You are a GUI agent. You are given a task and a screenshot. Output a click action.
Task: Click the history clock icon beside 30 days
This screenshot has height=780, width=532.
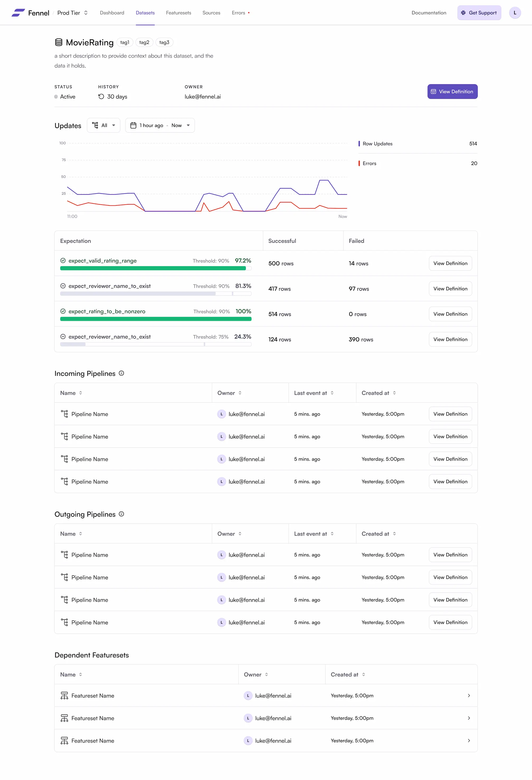pos(101,97)
